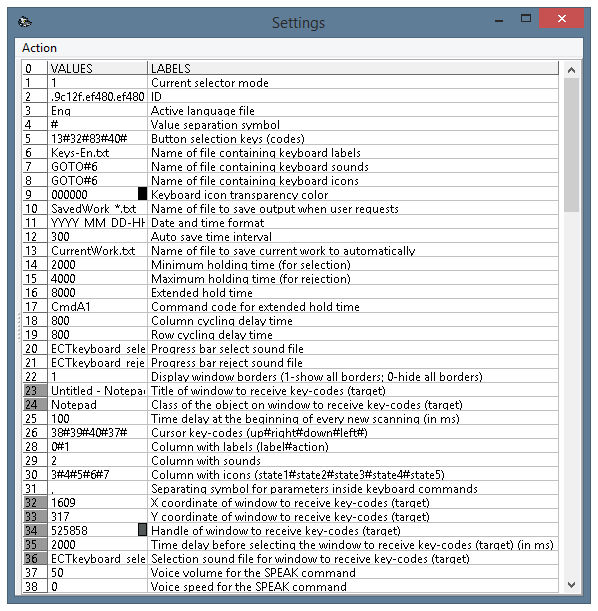
Task: Click the 'Voice speed for the SPEAK command' label
Action: [x=249, y=586]
